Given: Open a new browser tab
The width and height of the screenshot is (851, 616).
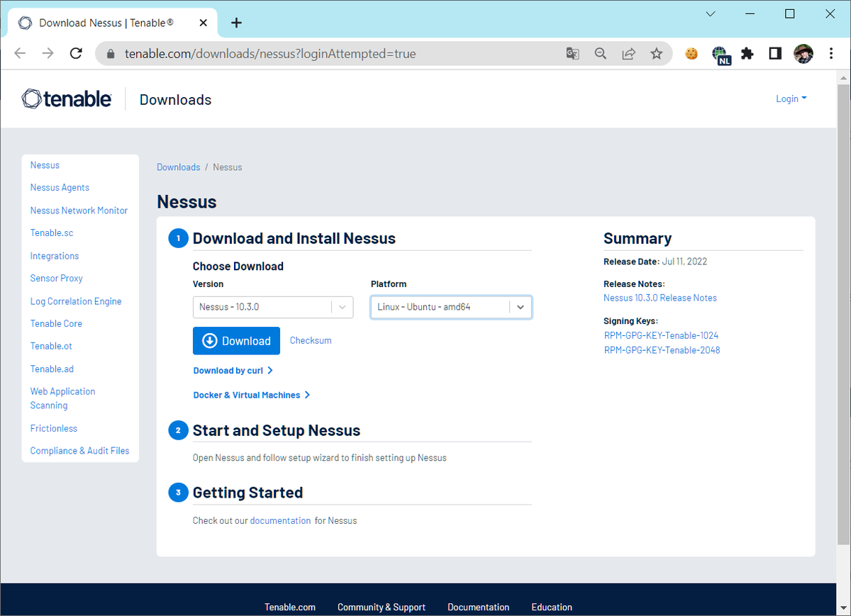Looking at the screenshot, I should click(x=236, y=23).
